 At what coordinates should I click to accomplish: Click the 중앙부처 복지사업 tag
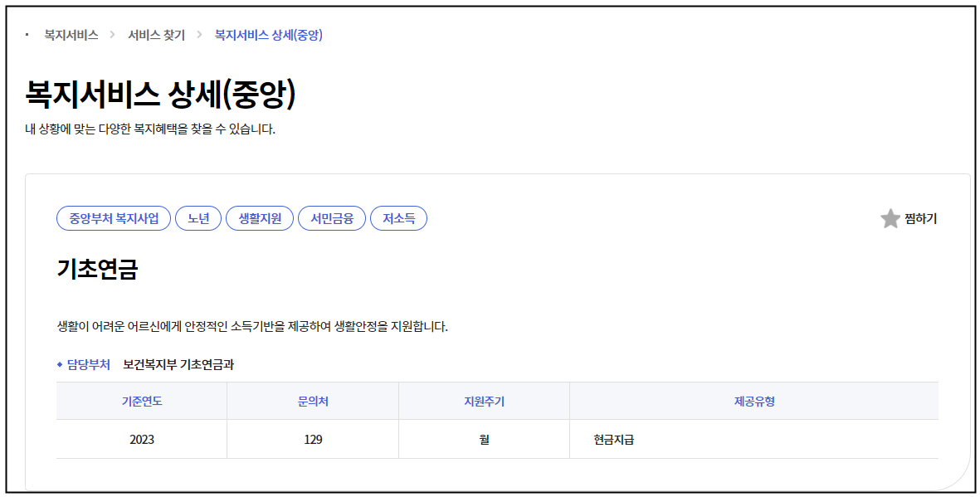pos(114,218)
